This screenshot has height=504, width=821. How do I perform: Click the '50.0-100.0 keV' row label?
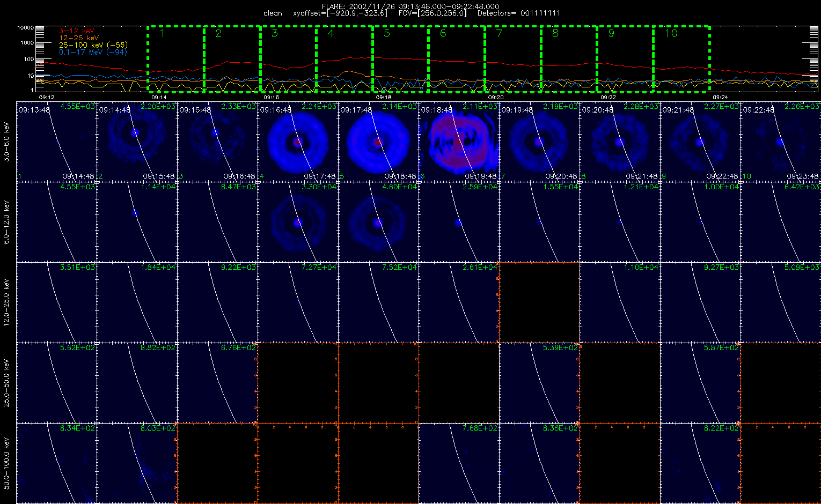pos(6,463)
